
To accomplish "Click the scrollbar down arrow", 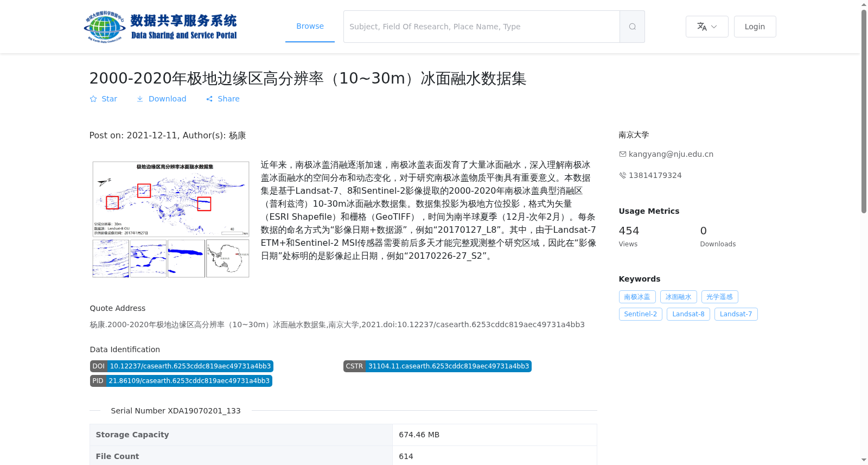I will (864, 460).
